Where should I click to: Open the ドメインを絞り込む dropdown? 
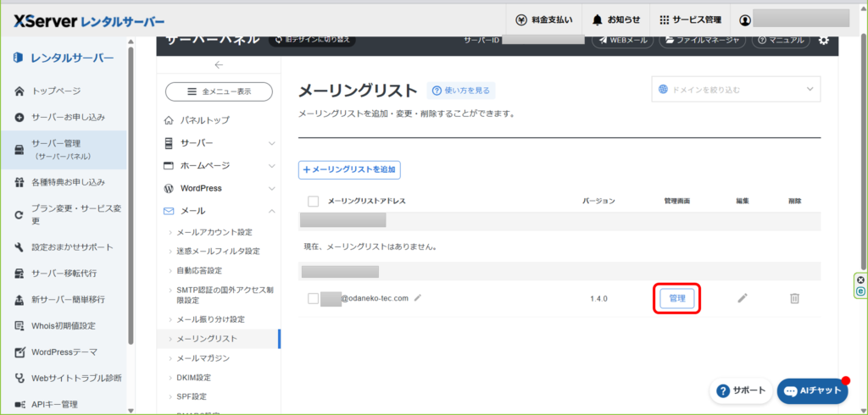pyautogui.click(x=736, y=89)
